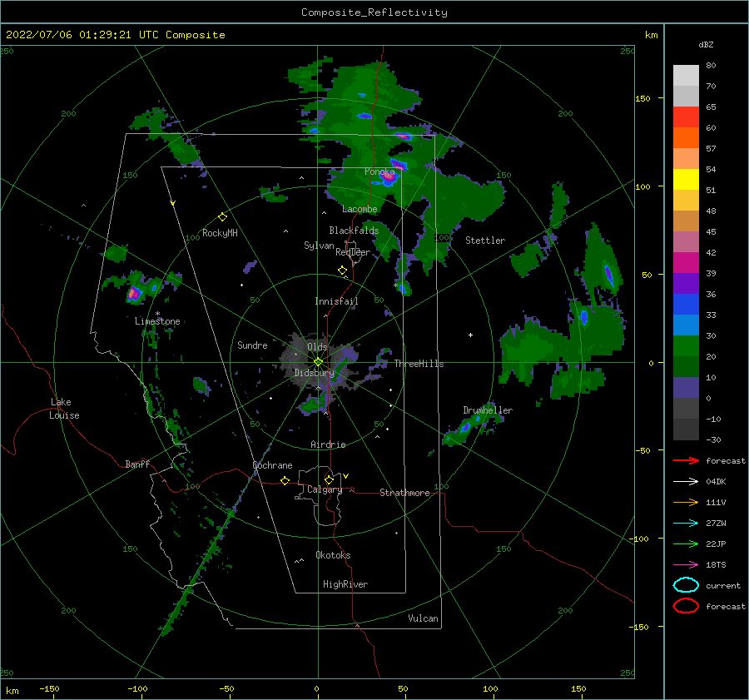Click the Stettler city label
Viewport: 749px width, 700px height.
coord(485,241)
